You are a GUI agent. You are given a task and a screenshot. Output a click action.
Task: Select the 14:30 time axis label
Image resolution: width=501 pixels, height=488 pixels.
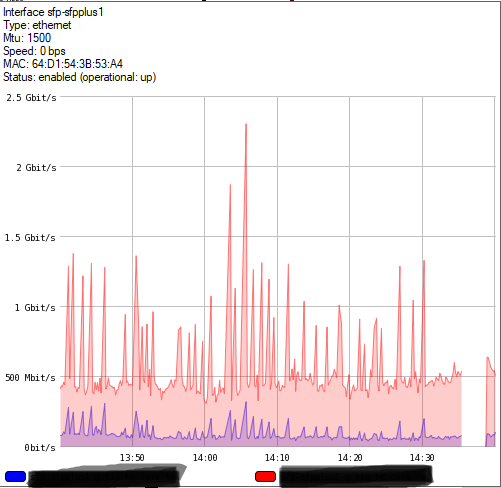pyautogui.click(x=422, y=458)
